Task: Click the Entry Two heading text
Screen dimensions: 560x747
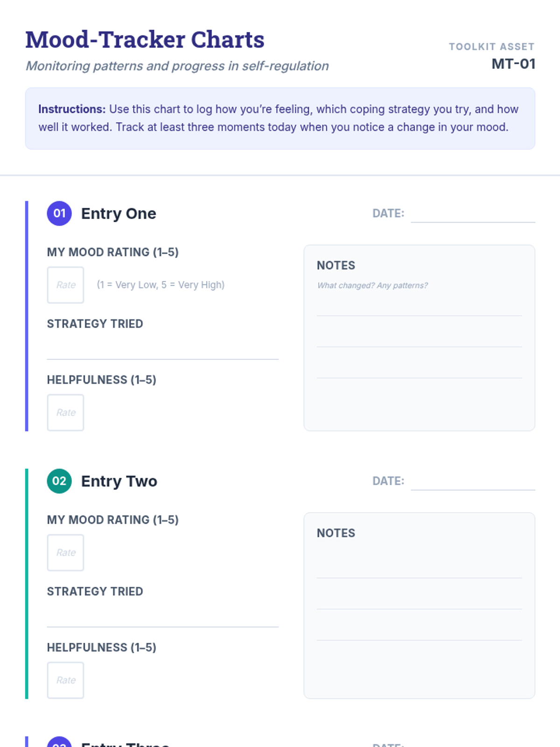Action: pos(119,481)
